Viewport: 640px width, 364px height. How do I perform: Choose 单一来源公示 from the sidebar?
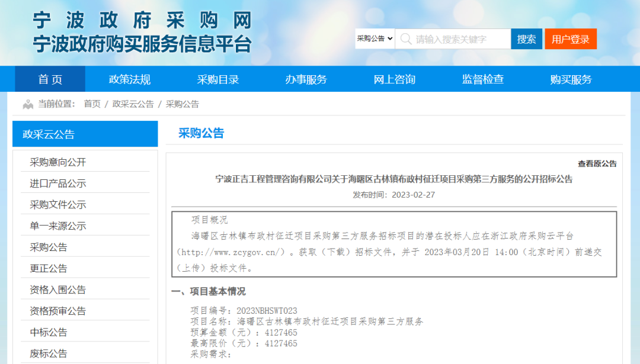58,226
